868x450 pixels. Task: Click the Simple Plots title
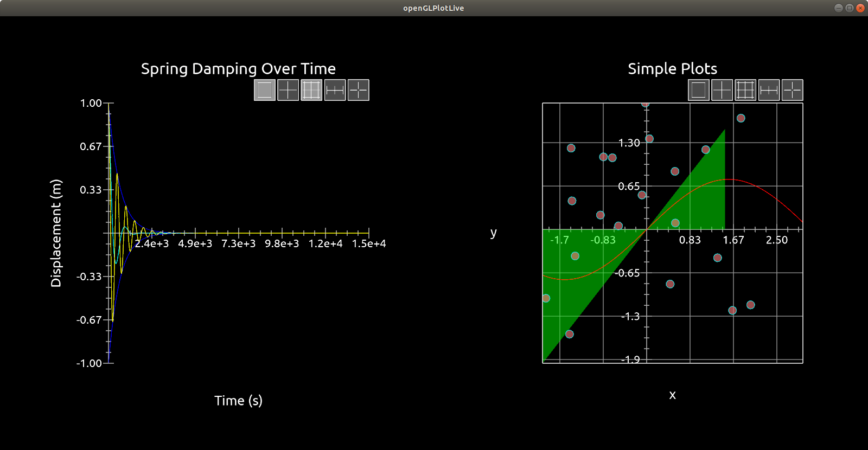[672, 69]
